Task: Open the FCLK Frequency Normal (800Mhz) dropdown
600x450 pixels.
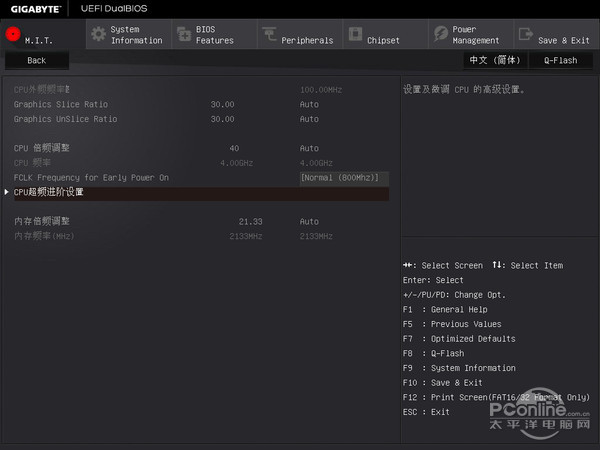Action: 344,178
